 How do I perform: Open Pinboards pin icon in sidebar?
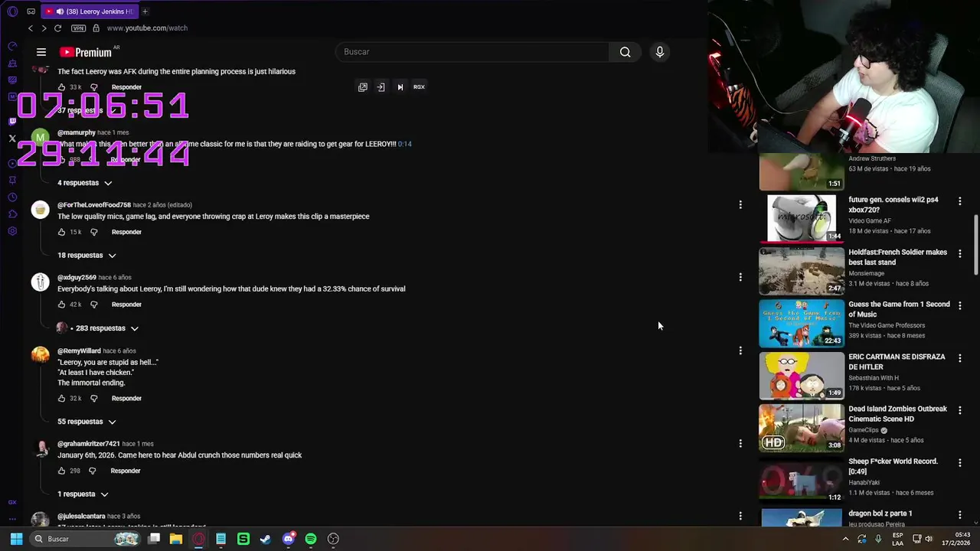click(12, 180)
